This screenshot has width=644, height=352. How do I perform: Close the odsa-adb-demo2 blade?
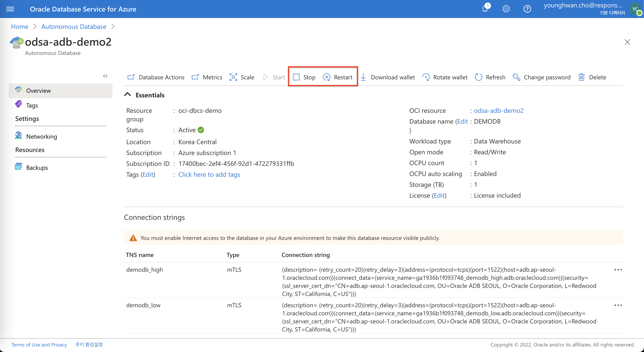click(x=627, y=42)
